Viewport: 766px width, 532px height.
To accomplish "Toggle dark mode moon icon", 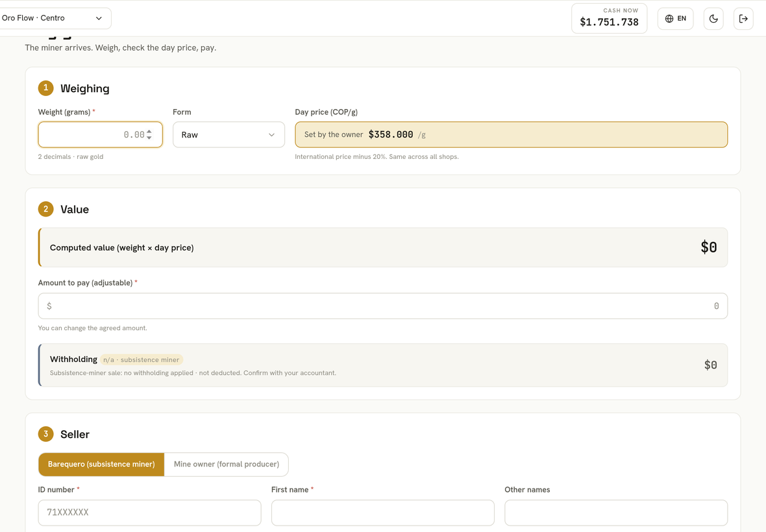I will (713, 19).
